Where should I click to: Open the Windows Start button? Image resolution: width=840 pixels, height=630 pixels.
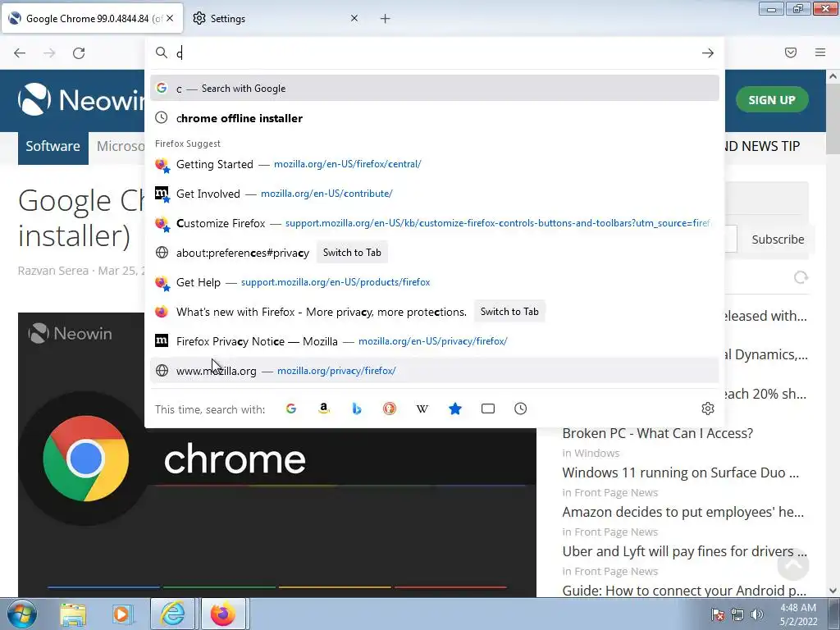point(22,614)
